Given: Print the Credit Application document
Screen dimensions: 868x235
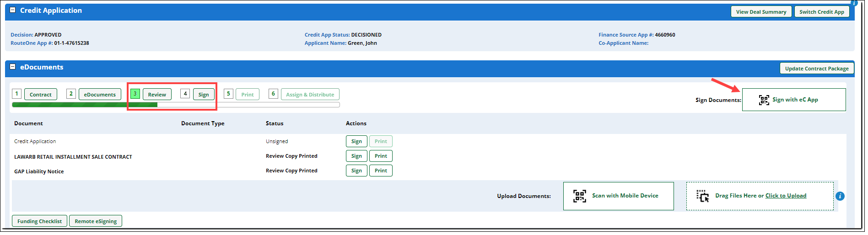Looking at the screenshot, I should click(x=381, y=141).
